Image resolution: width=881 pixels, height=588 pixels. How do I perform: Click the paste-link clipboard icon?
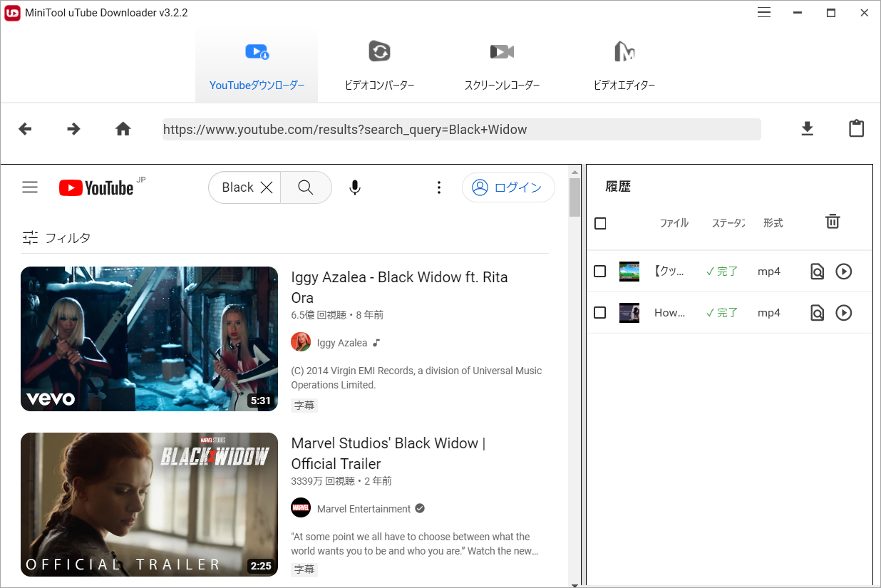[x=856, y=128]
